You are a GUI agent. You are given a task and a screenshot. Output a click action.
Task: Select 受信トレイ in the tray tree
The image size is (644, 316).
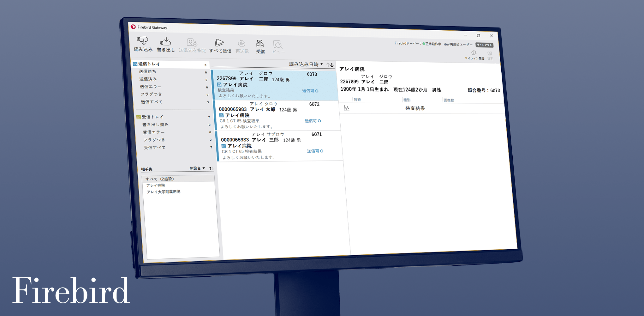coord(174,117)
